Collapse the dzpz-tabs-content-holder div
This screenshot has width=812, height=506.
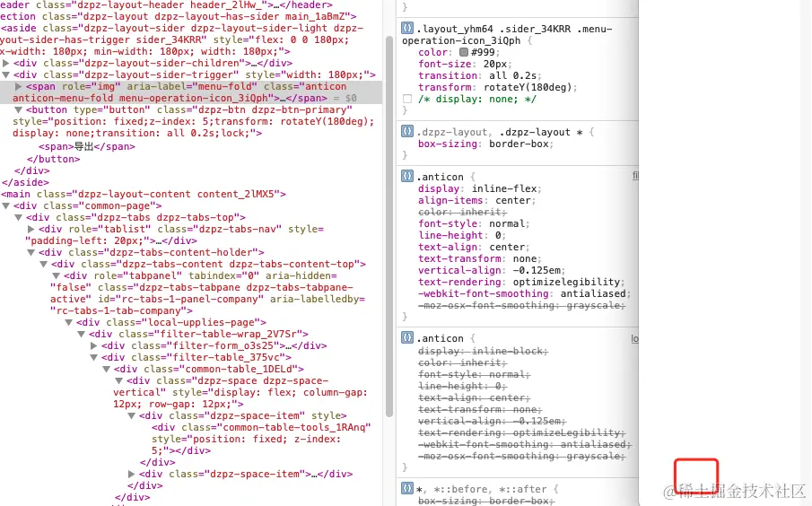pyautogui.click(x=31, y=252)
